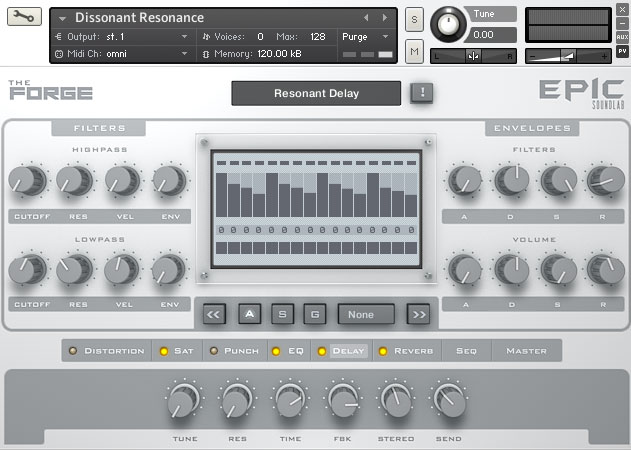Screen dimensions: 631x450
Task: Select next instrument with right arrow
Action: (x=384, y=18)
